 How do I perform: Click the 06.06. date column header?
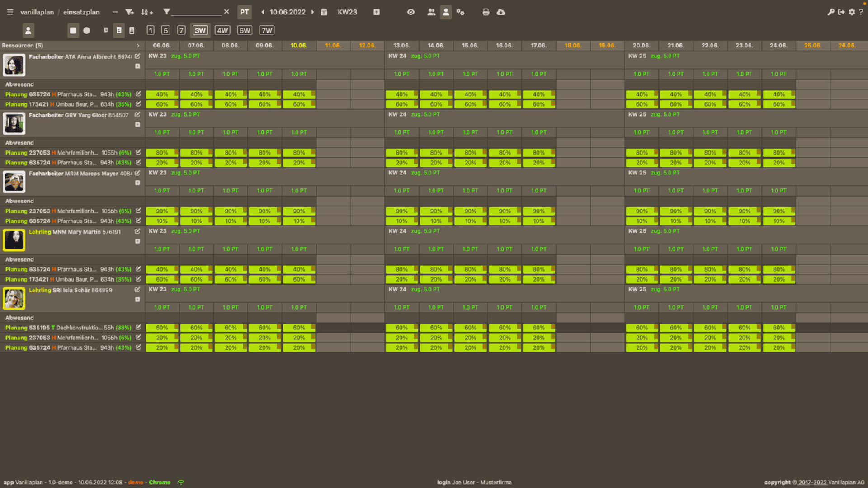click(x=162, y=46)
